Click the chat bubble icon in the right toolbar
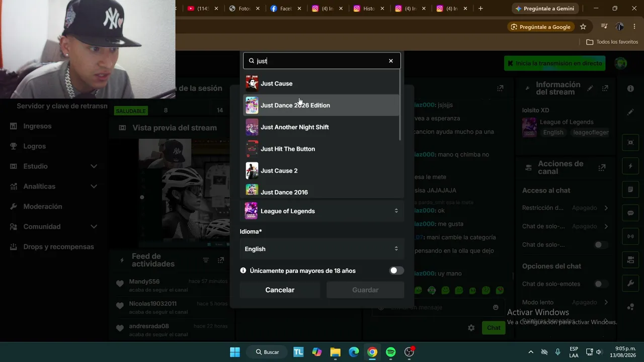The width and height of the screenshot is (644, 362). pos(630,213)
